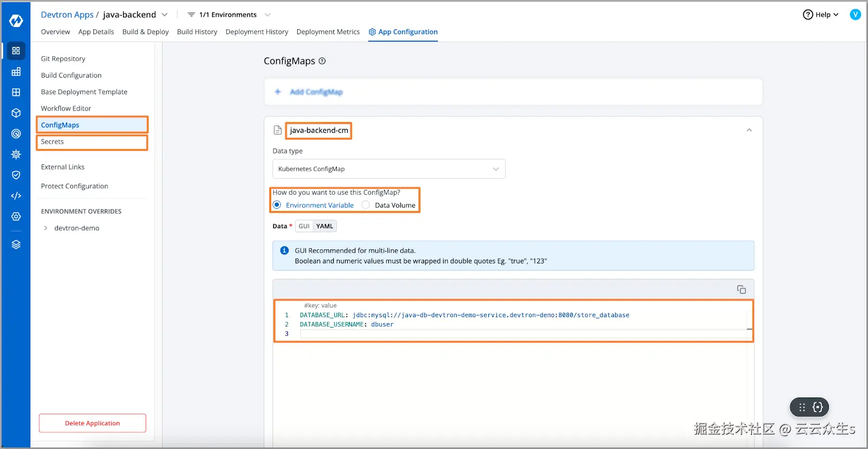868x449 pixels.
Task: Open the Build & Deploy tab
Action: pos(145,32)
